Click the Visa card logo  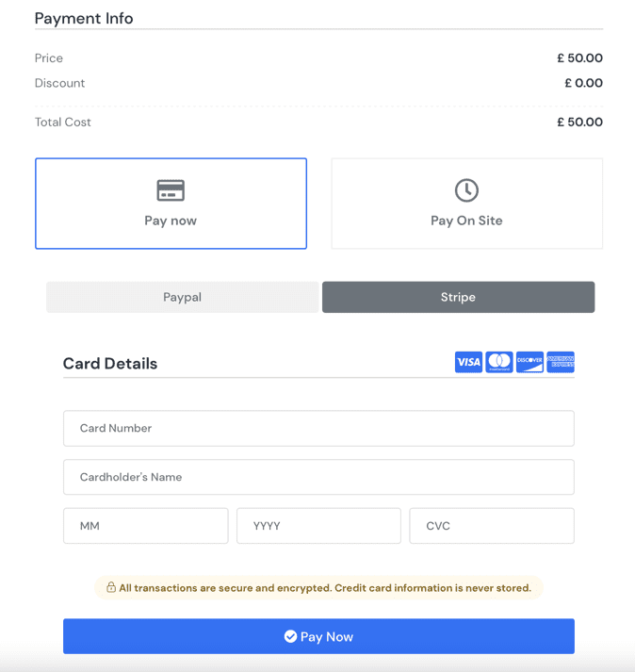point(468,362)
